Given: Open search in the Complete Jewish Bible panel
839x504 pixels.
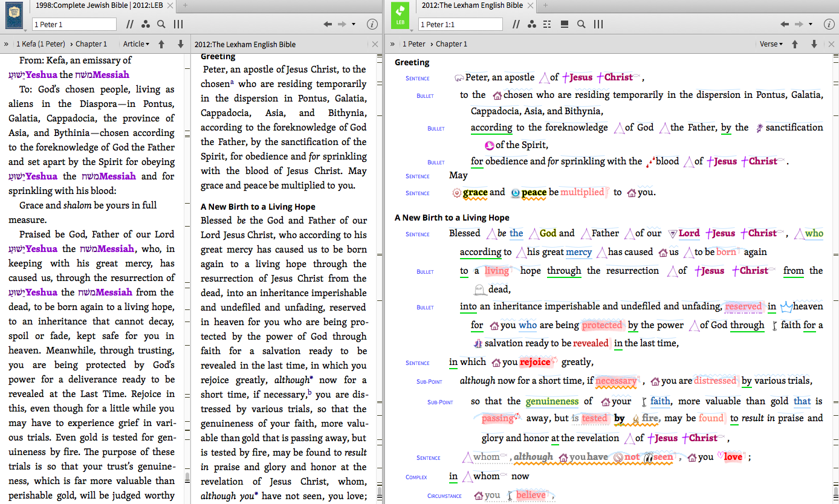Looking at the screenshot, I should point(161,24).
